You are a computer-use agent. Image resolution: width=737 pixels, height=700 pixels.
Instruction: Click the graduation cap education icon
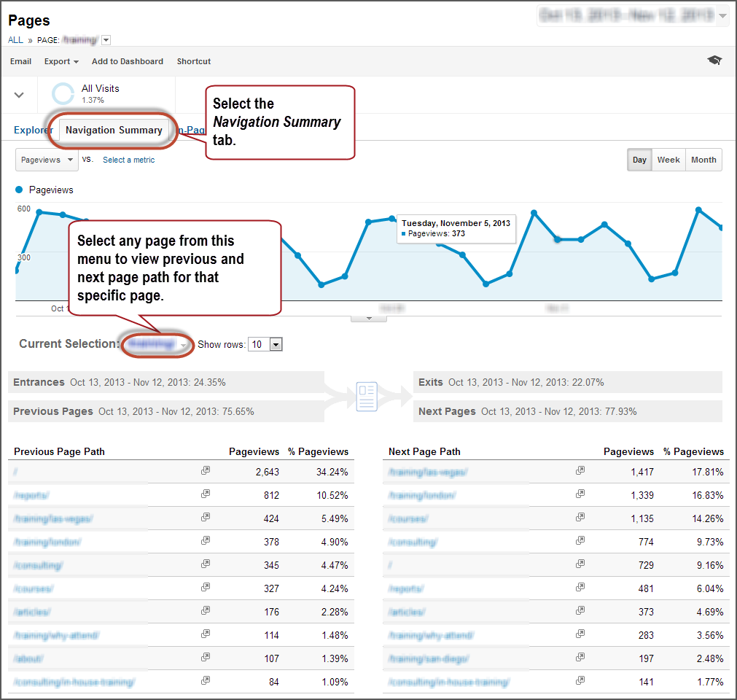(714, 61)
